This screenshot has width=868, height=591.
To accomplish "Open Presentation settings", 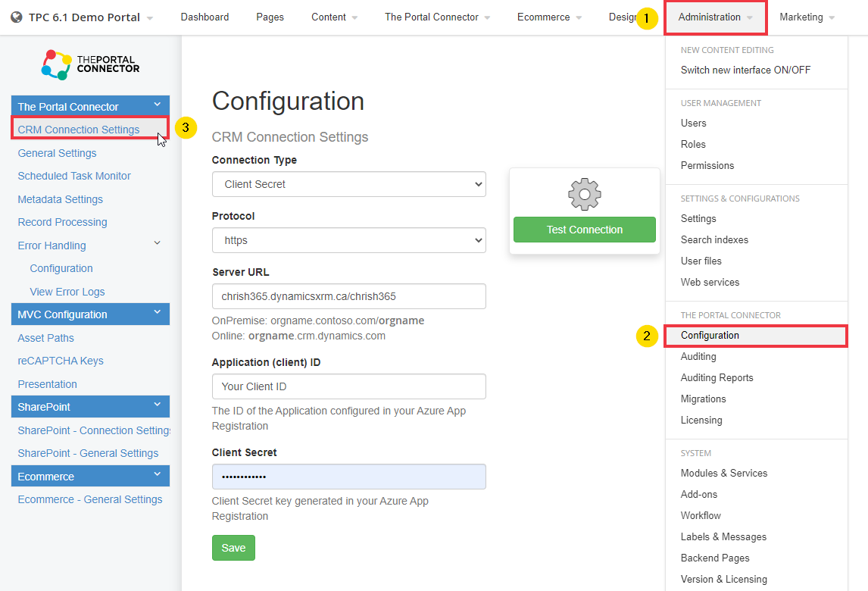I will 48,384.
